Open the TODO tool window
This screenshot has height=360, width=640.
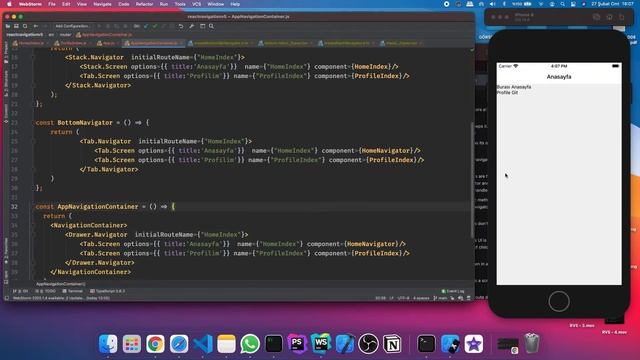point(46,291)
